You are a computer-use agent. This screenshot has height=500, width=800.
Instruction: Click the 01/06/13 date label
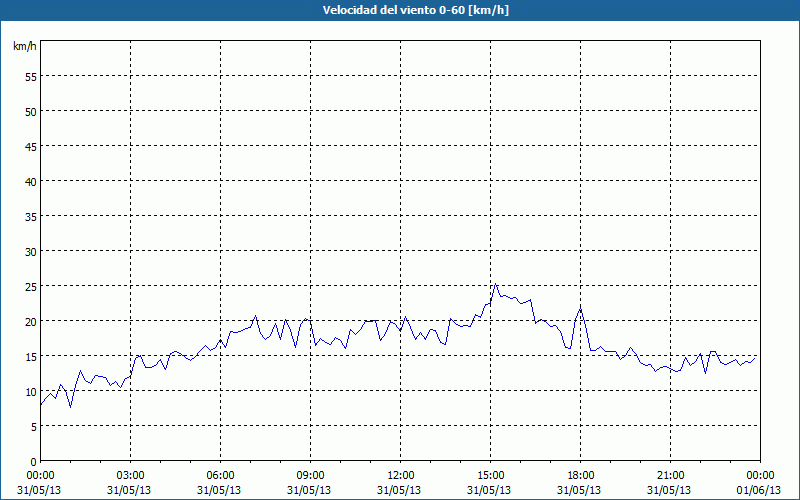(759, 490)
